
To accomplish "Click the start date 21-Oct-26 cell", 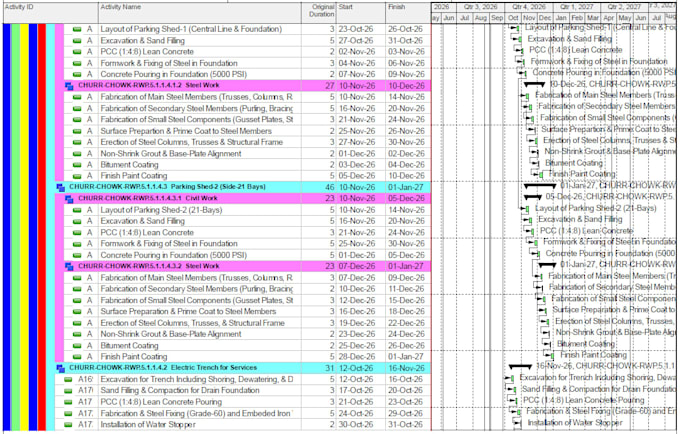I will 361,402.
